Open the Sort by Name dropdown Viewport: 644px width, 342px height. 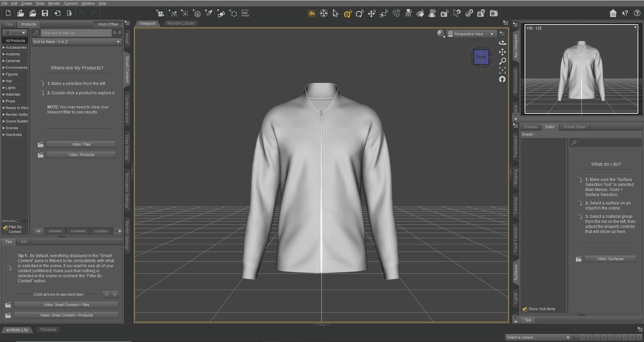(76, 42)
